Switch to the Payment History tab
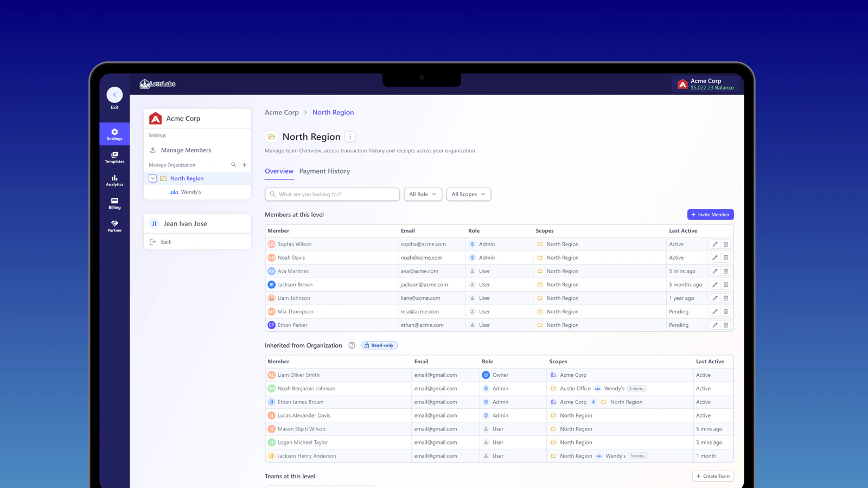Image resolution: width=868 pixels, height=488 pixels. [324, 171]
